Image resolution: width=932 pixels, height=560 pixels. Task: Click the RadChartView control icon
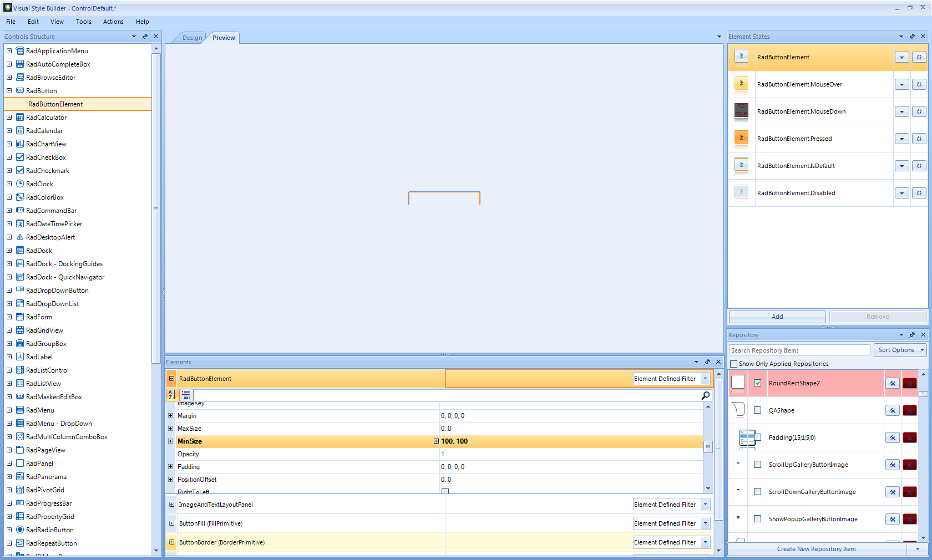click(x=20, y=144)
